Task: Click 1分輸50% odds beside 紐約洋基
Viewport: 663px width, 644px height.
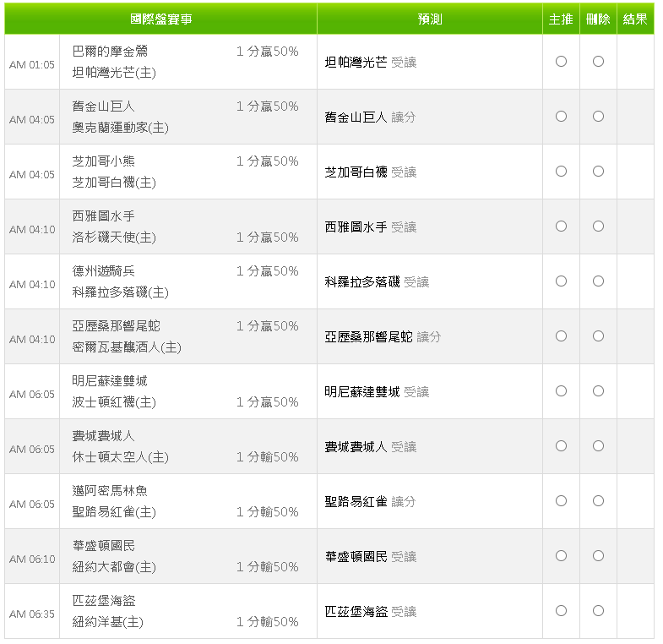Action: (x=267, y=622)
